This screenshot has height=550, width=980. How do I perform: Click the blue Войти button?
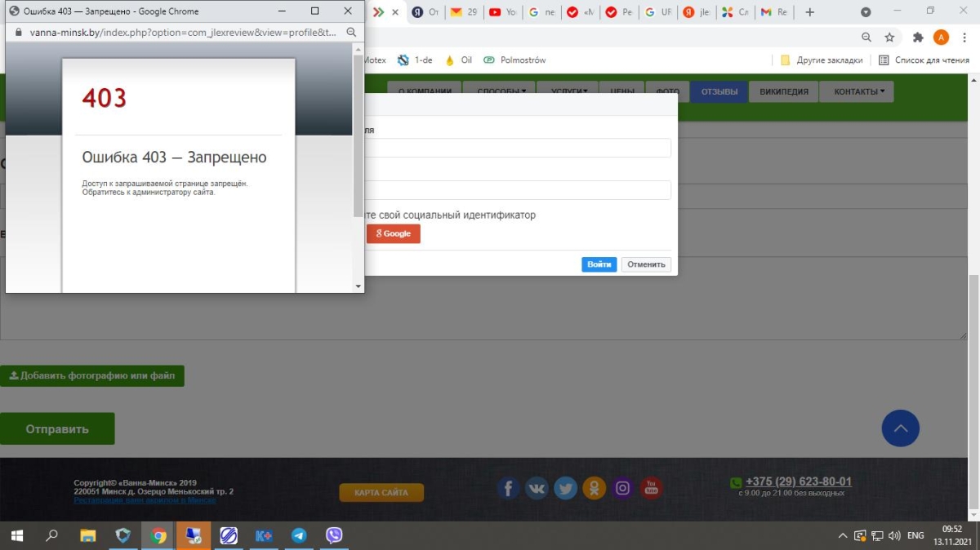[599, 264]
